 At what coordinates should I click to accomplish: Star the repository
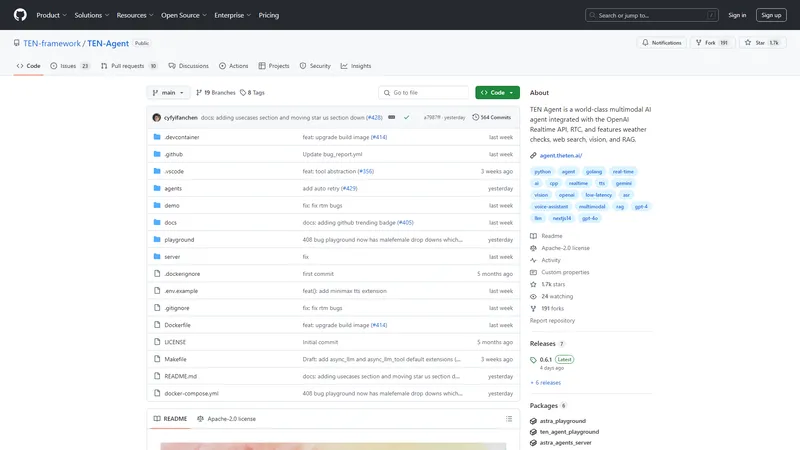click(762, 43)
